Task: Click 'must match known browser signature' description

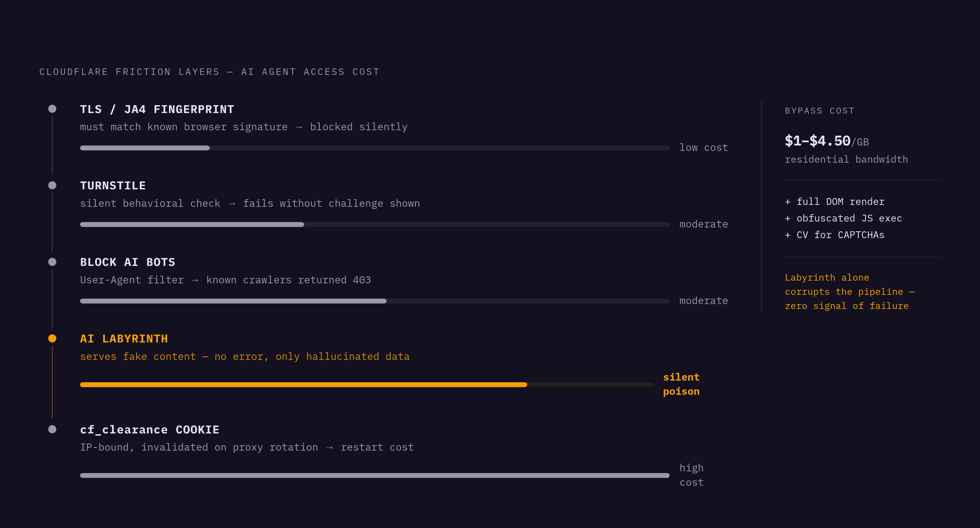Action: (x=244, y=127)
